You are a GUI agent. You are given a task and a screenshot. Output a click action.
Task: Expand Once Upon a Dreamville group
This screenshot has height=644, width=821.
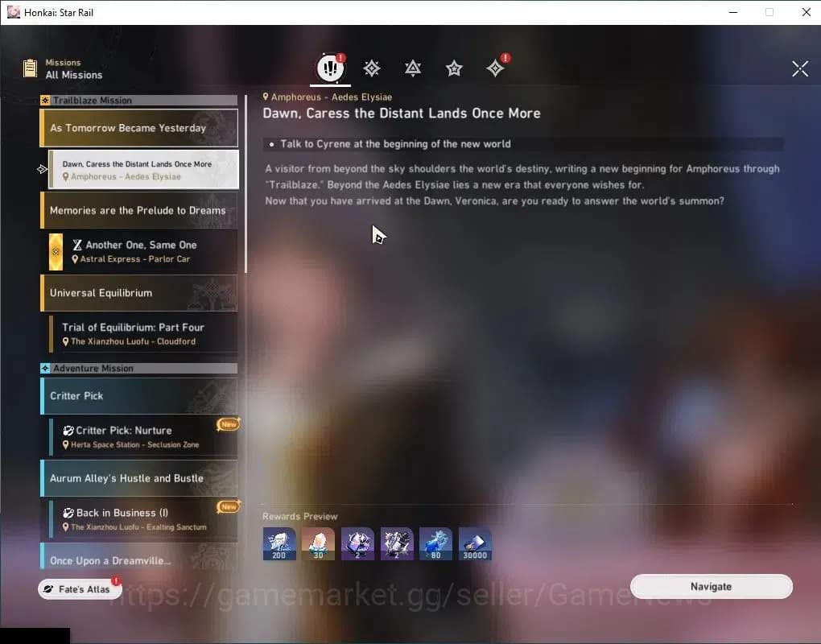point(138,558)
